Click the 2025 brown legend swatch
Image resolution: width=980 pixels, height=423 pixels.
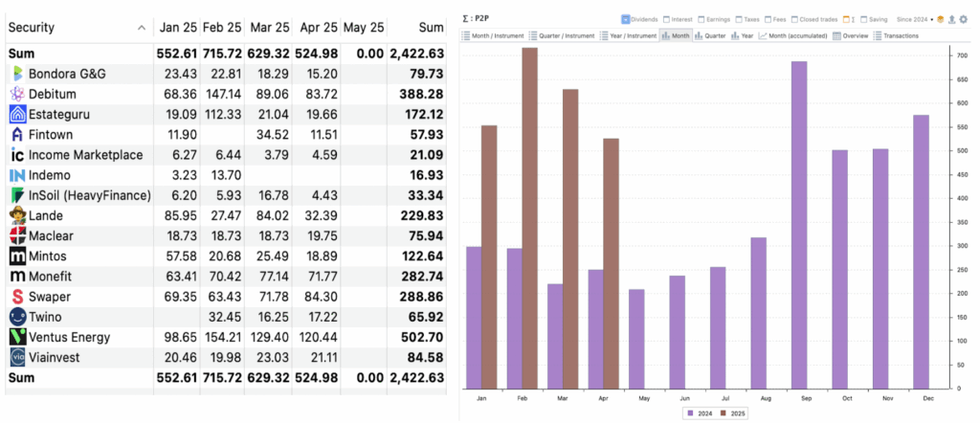(724, 413)
